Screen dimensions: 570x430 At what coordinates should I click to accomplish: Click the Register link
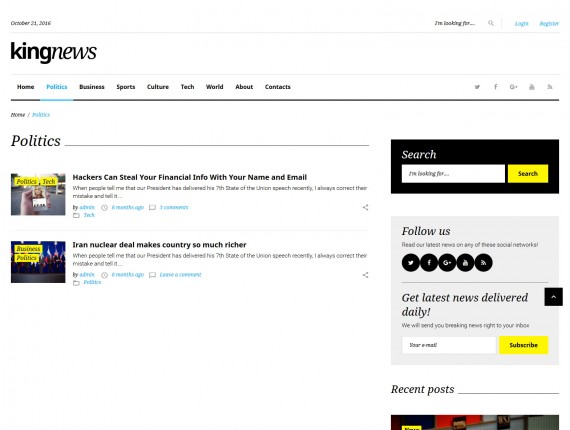tap(549, 24)
